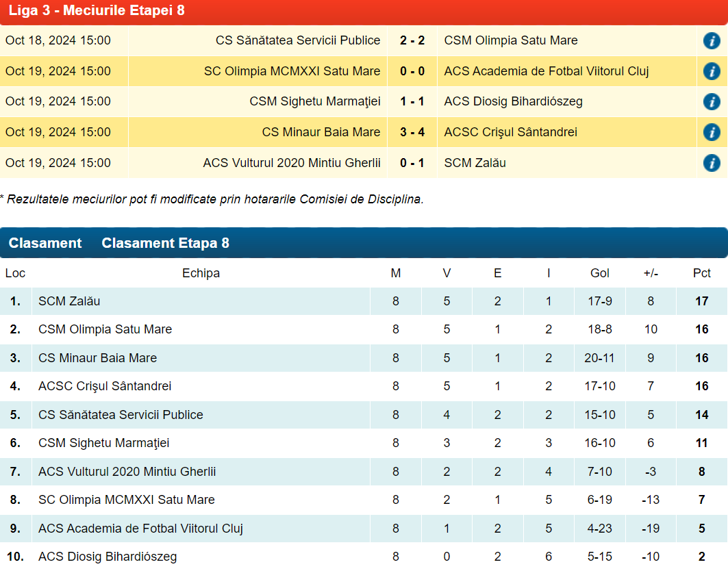Click the Pct column header
The height and width of the screenshot is (571, 728).
point(701,273)
